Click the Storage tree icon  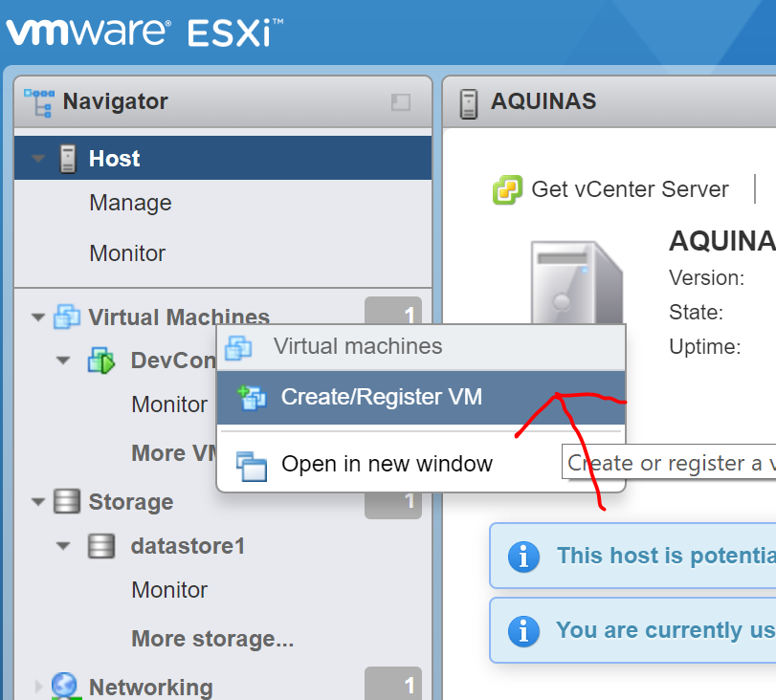coord(67,501)
